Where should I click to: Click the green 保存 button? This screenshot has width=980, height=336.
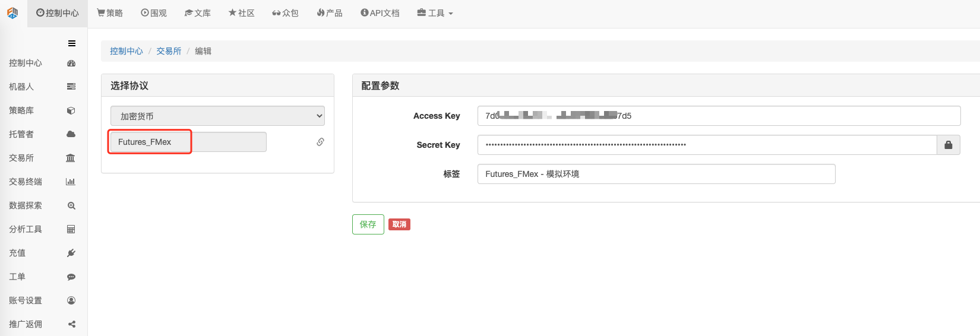click(368, 224)
